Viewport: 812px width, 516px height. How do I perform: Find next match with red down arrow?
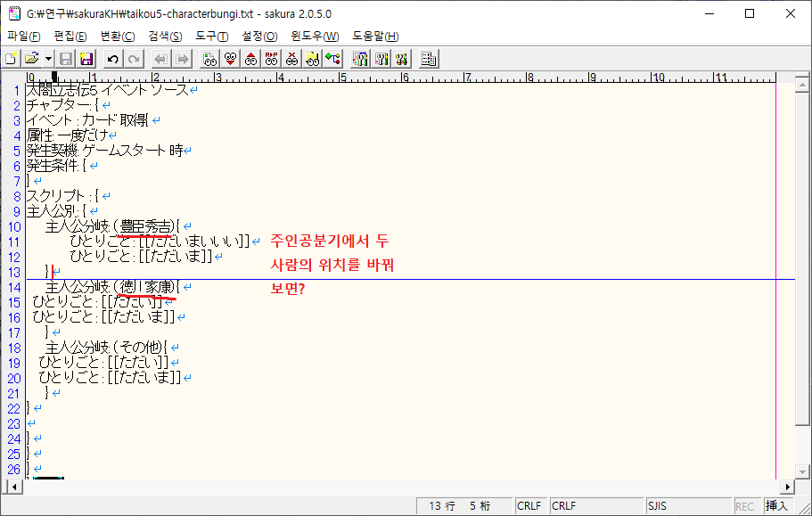[231, 59]
